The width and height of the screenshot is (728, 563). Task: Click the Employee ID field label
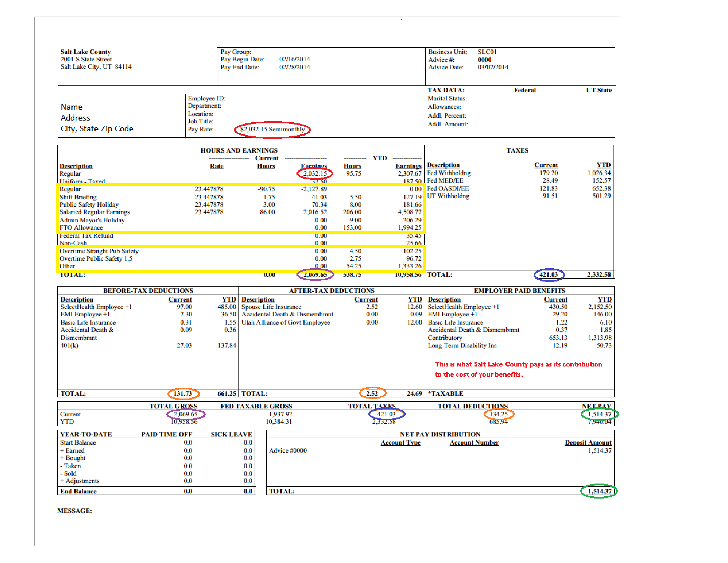click(207, 98)
